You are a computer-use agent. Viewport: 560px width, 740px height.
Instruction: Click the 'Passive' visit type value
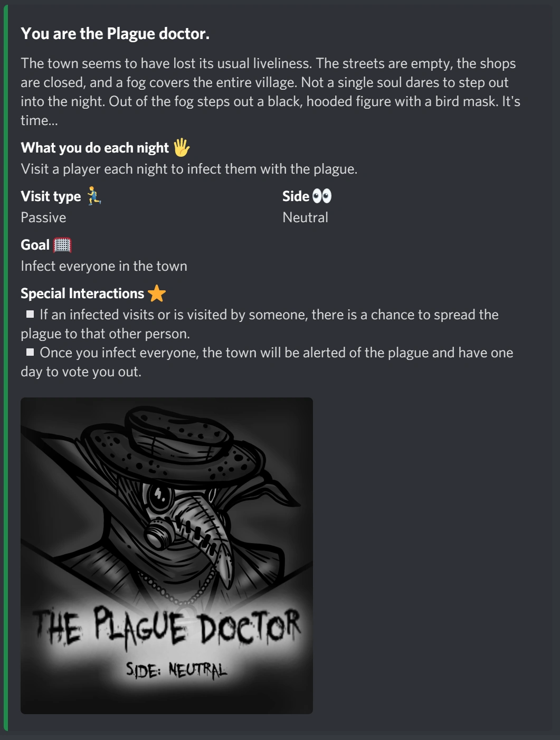[x=43, y=217]
